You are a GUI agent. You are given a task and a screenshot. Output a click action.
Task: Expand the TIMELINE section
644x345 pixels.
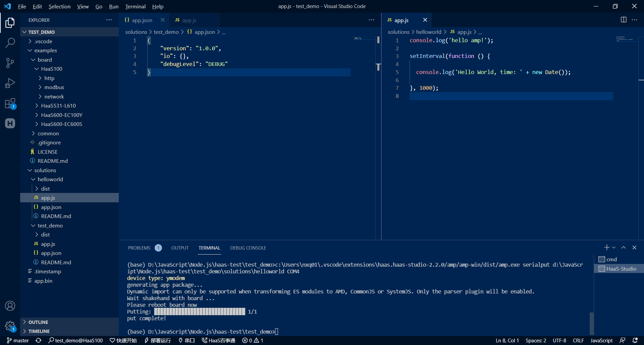[x=69, y=331]
